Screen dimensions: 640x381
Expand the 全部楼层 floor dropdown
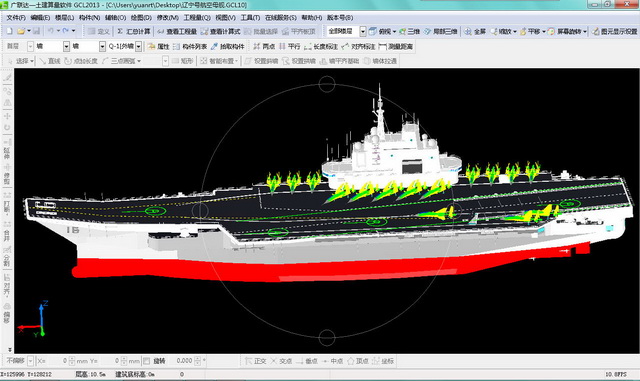(x=362, y=31)
